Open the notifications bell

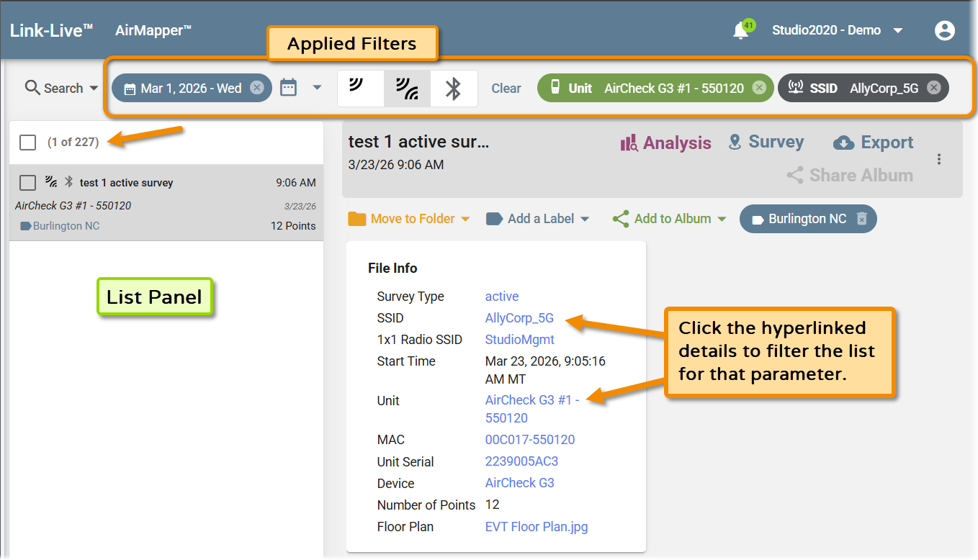[x=740, y=31]
